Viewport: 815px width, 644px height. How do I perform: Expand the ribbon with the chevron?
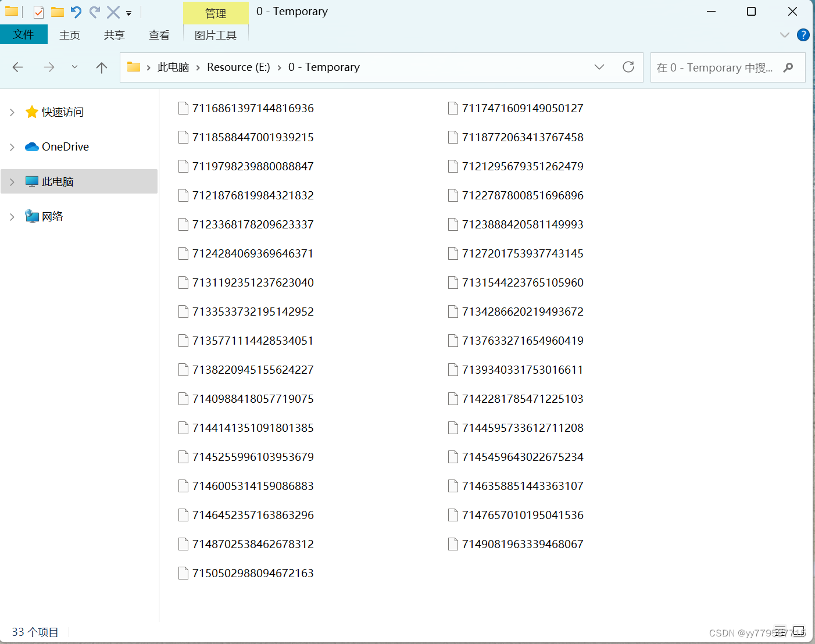tap(784, 35)
